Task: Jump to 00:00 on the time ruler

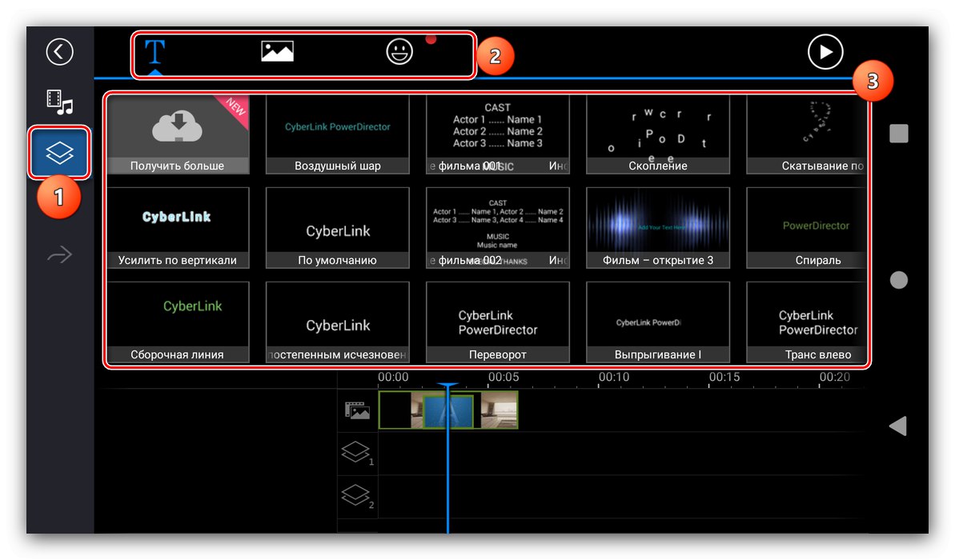Action: [x=394, y=377]
